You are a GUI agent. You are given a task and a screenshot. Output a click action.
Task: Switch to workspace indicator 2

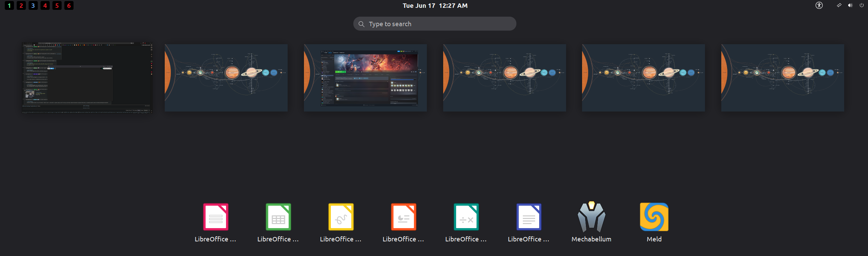click(x=21, y=5)
